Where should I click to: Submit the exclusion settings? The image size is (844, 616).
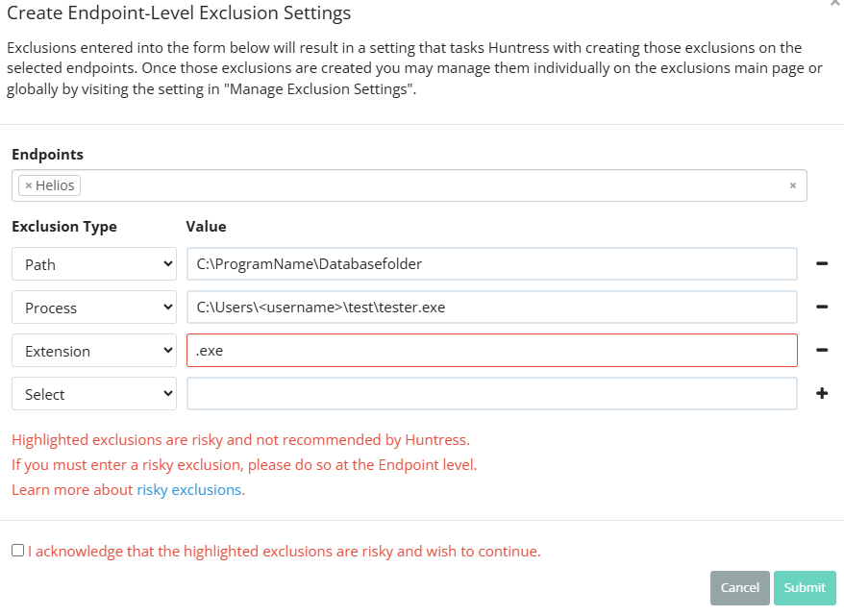click(x=805, y=587)
